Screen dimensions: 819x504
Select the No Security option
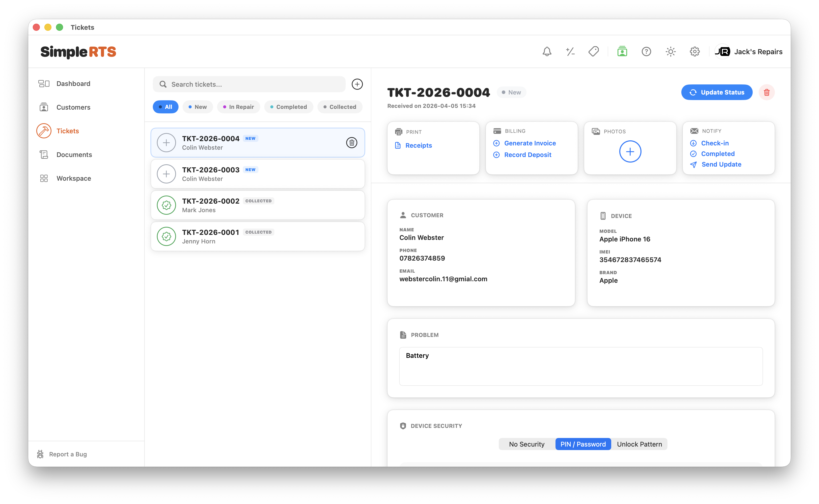coord(526,444)
